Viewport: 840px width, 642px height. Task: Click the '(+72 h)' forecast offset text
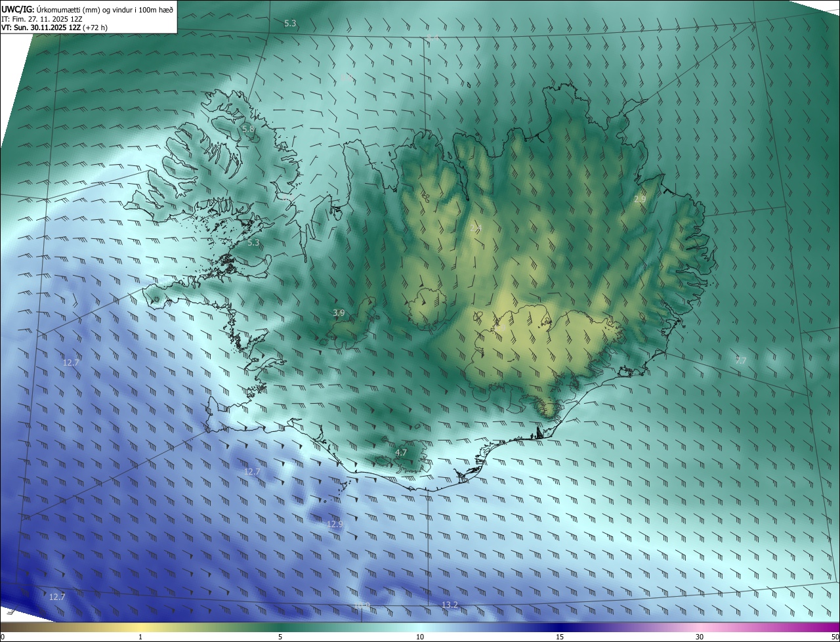pos(95,28)
